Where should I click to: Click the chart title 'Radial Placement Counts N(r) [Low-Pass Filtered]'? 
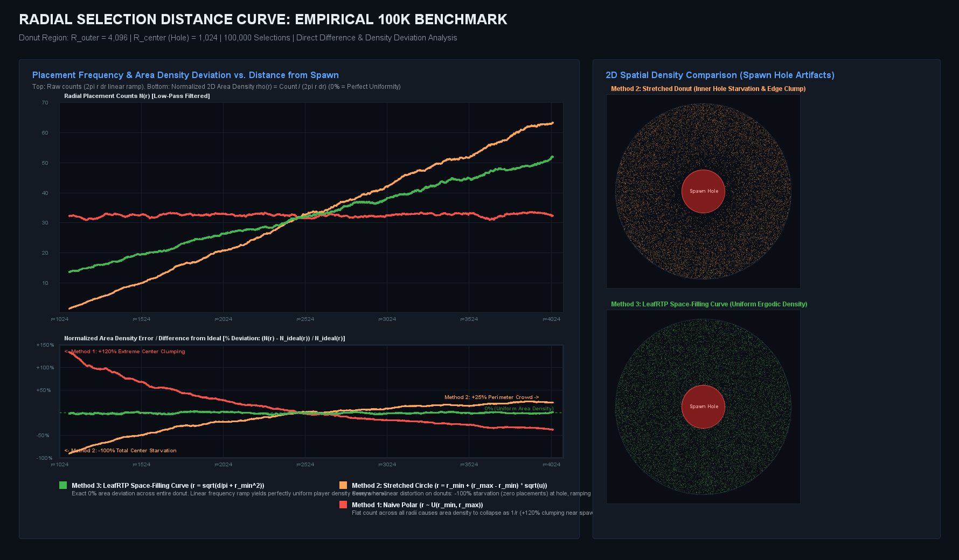click(x=137, y=96)
